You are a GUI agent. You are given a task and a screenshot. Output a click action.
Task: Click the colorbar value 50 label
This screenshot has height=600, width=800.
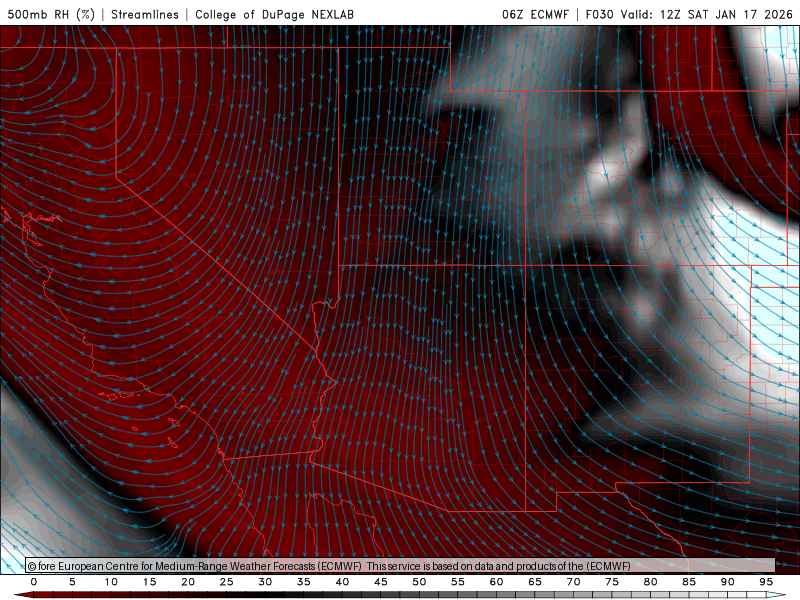(x=419, y=582)
